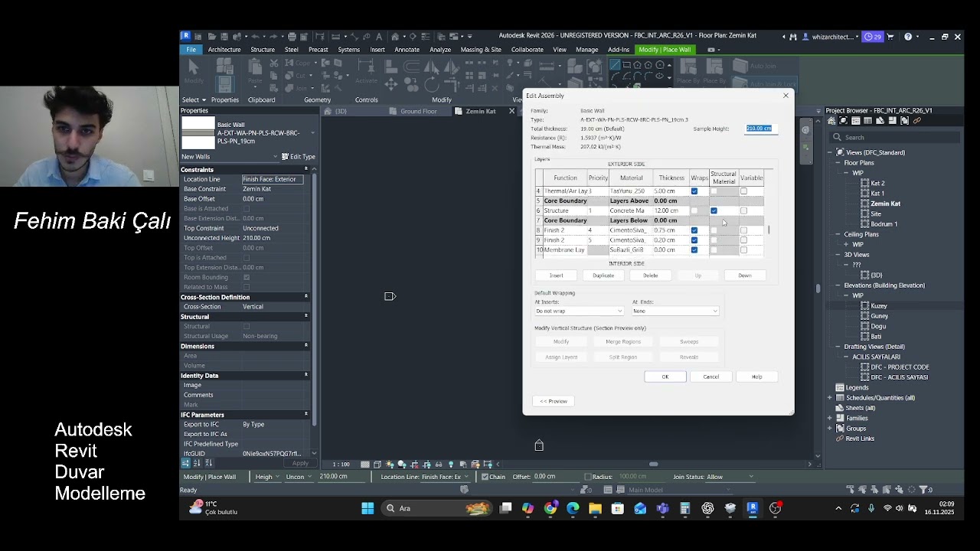Open the Legends node icon
This screenshot has height=551, width=980.
point(840,388)
